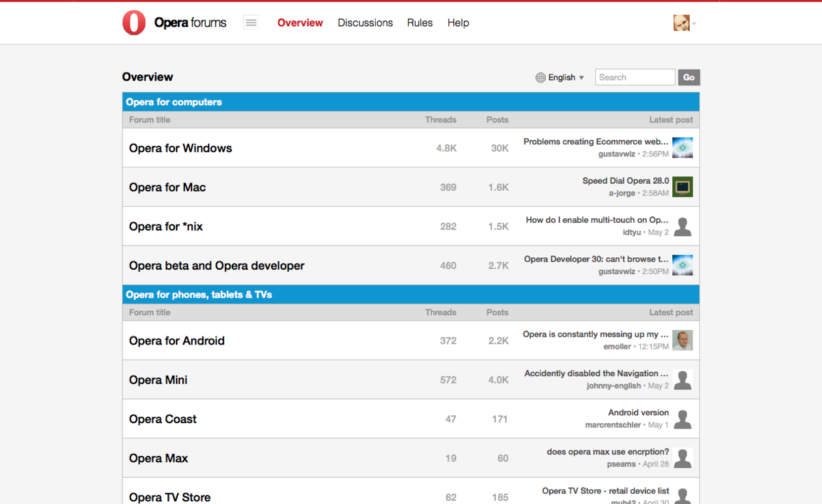Click johnny-english avatar in Opera Mini row
This screenshot has width=822, height=504.
click(x=683, y=380)
